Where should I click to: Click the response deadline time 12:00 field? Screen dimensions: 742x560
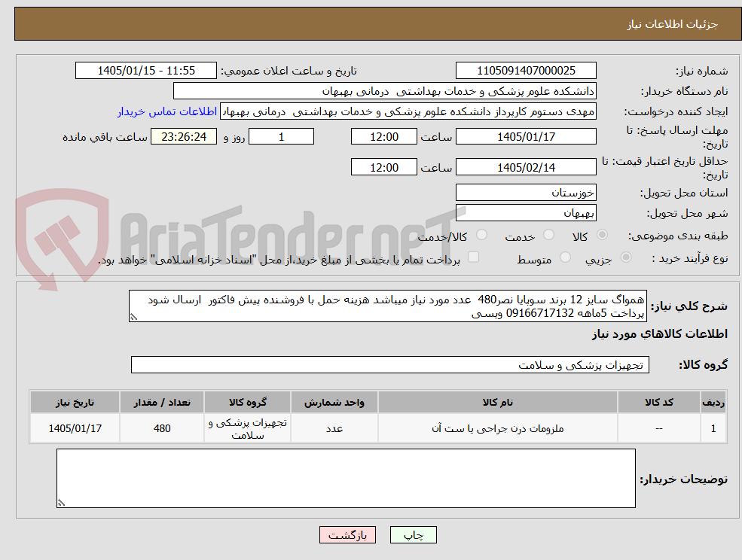coord(383,137)
